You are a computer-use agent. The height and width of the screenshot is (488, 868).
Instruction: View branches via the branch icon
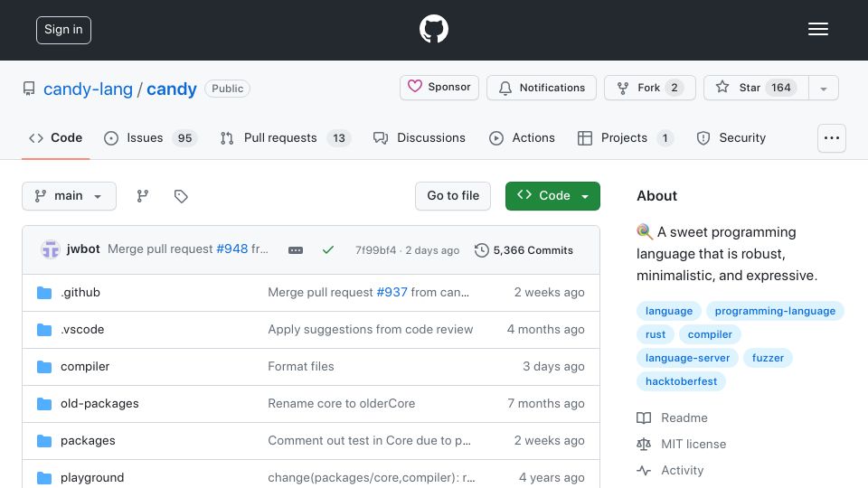click(x=143, y=196)
